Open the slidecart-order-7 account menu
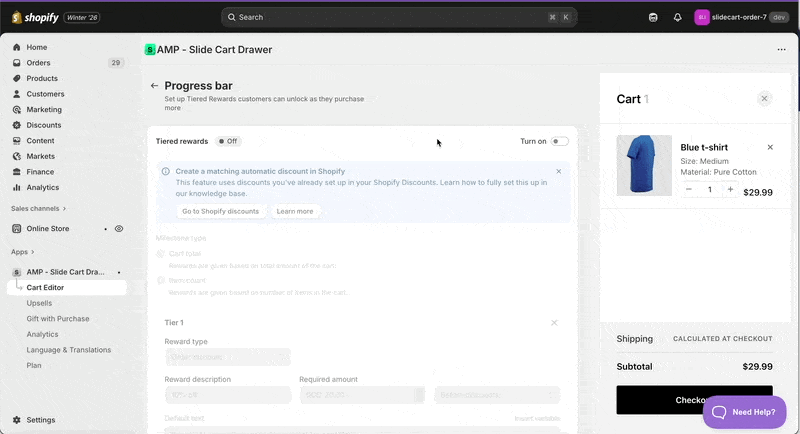 point(741,17)
